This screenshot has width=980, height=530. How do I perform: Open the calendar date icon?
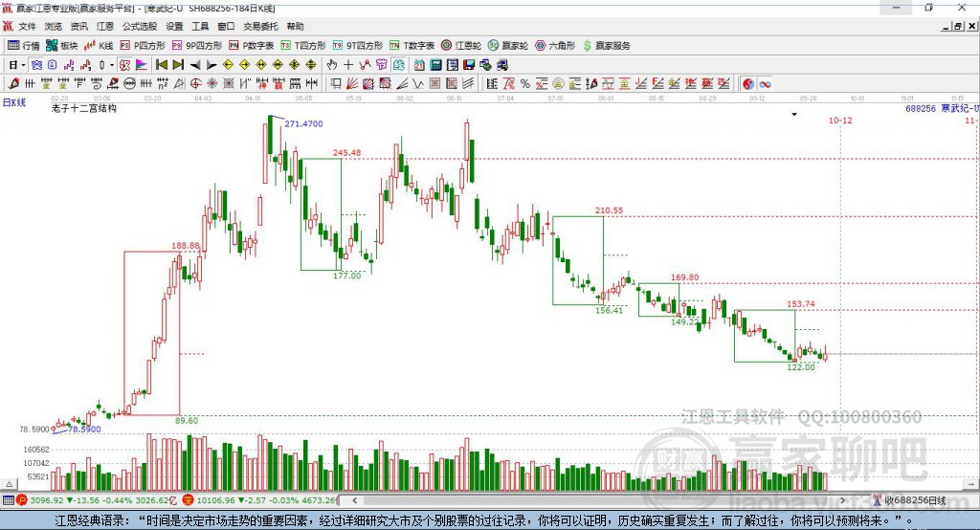click(419, 65)
